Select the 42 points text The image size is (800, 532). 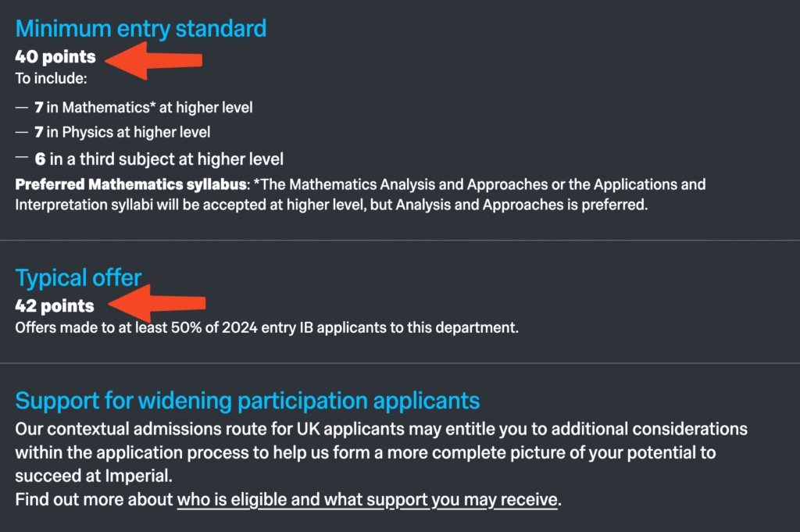click(x=55, y=306)
